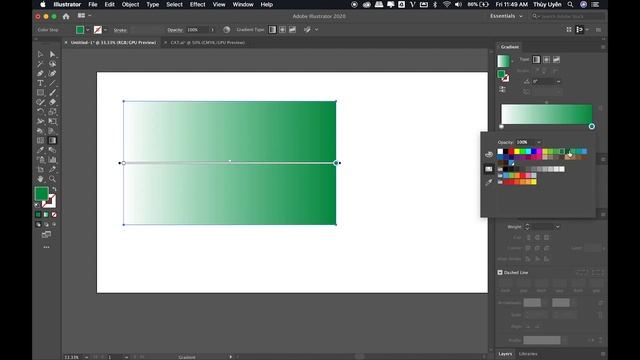640x360 pixels.
Task: Select the Blend tool
Action: coord(53,150)
